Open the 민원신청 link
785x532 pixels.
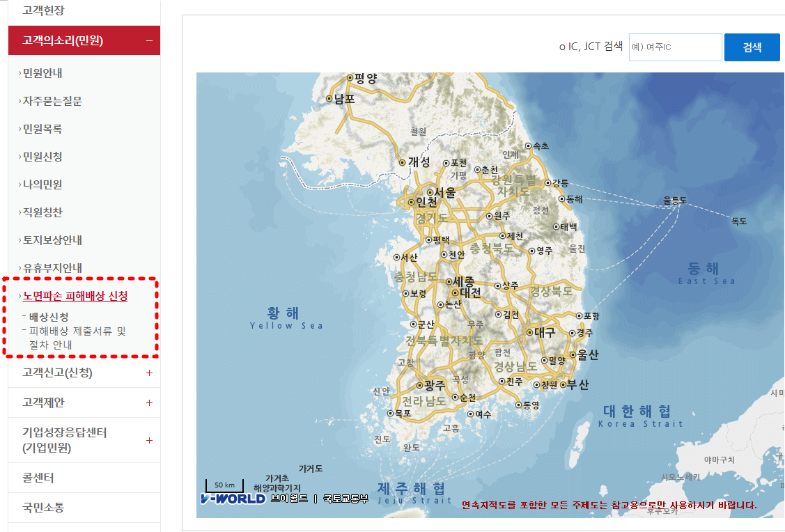tap(42, 156)
